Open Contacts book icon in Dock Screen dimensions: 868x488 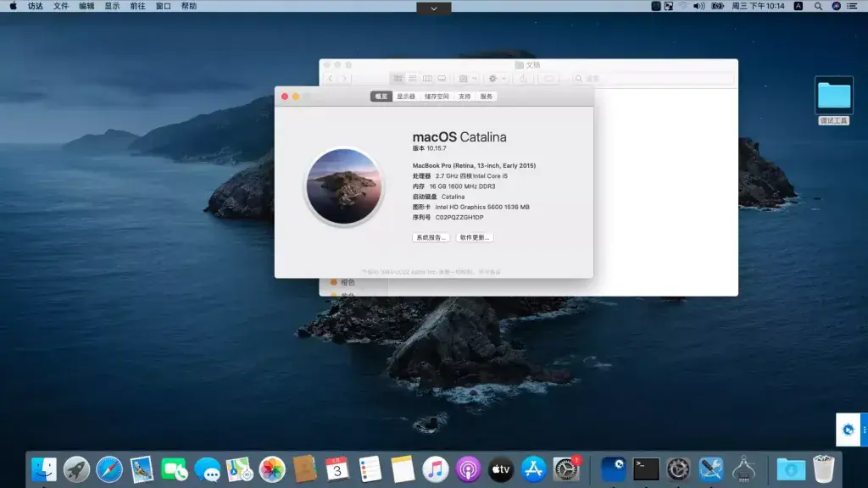[304, 469]
